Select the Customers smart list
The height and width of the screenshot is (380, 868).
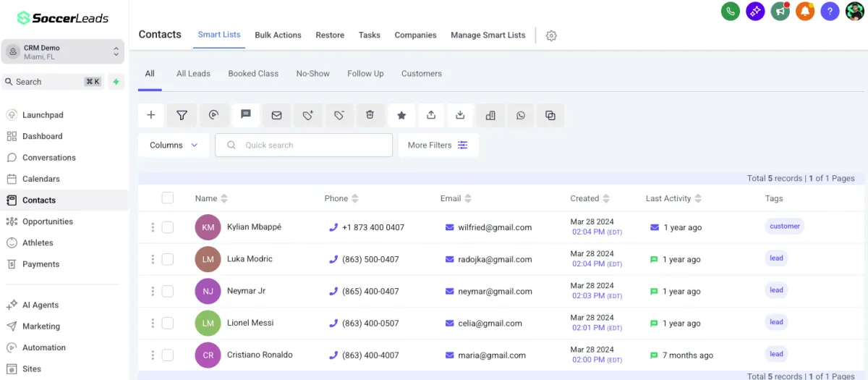point(422,74)
